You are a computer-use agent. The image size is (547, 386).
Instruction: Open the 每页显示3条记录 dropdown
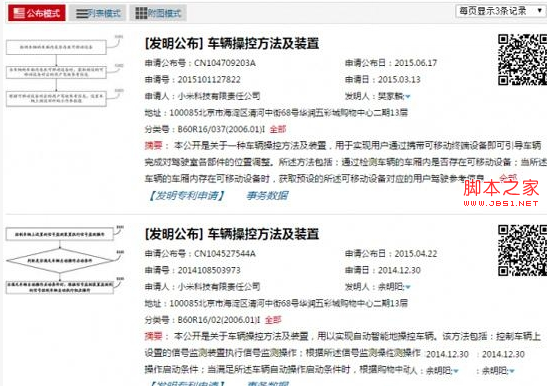501,11
